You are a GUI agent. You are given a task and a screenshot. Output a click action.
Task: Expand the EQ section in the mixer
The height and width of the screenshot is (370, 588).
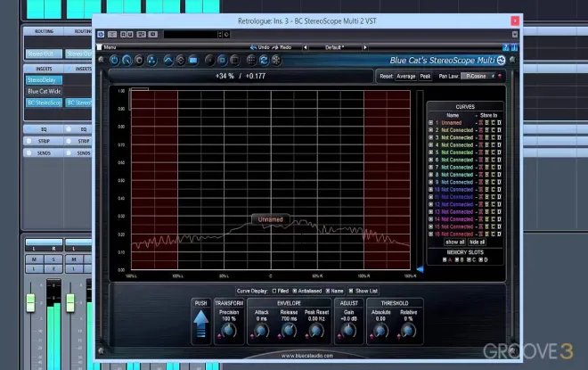tap(44, 129)
